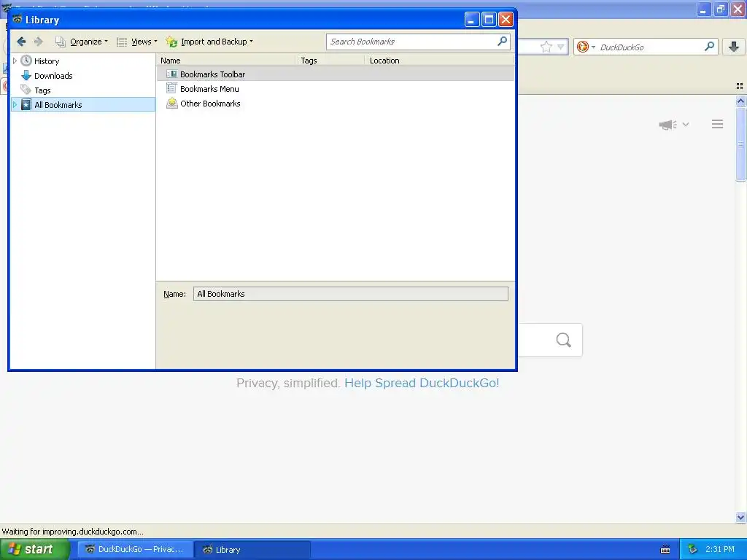
Task: Click the Other Bookmarks folder icon
Action: (171, 104)
